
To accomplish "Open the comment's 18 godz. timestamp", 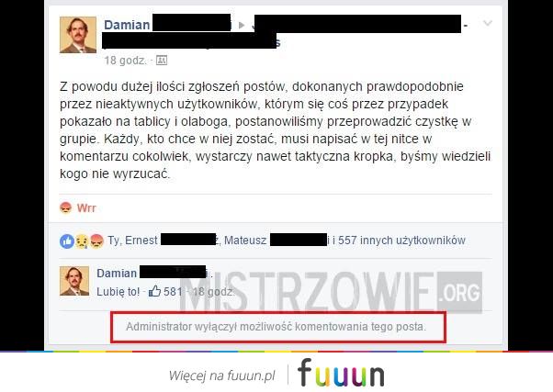I will tap(213, 292).
